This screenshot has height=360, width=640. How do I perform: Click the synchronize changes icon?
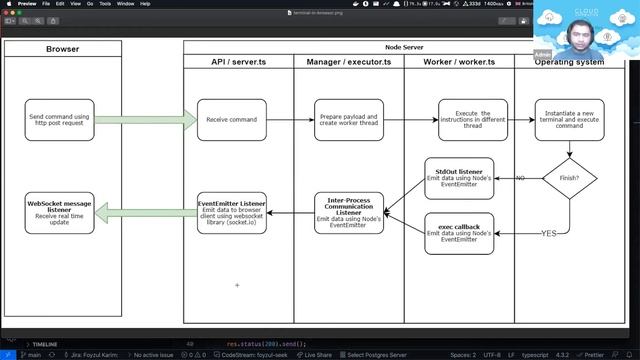coord(52,355)
